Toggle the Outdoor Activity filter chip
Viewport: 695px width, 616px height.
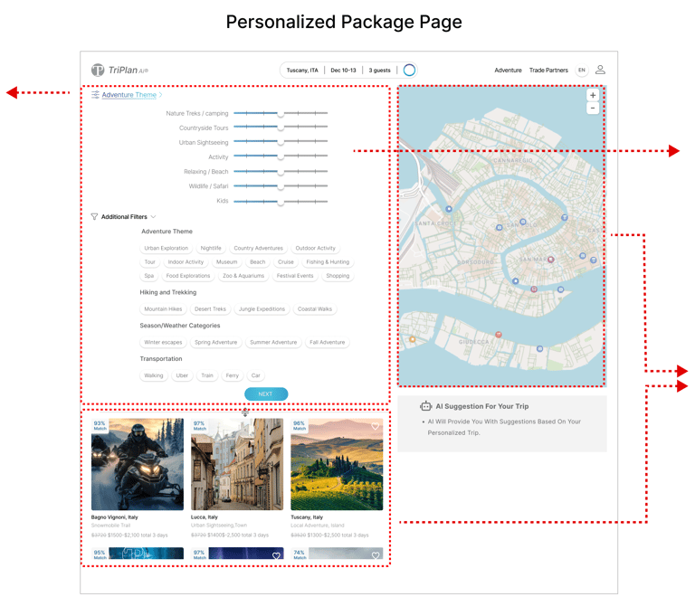(315, 248)
